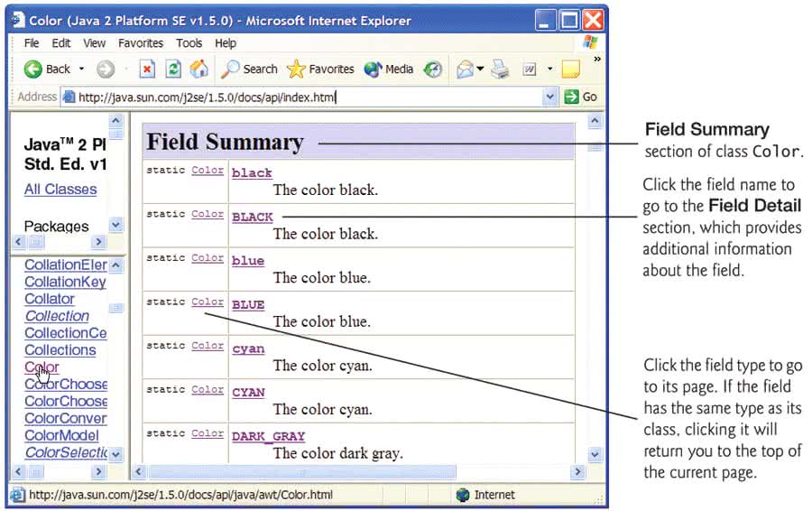Click the Edit with Word icon
812x511 pixels.
(x=530, y=69)
